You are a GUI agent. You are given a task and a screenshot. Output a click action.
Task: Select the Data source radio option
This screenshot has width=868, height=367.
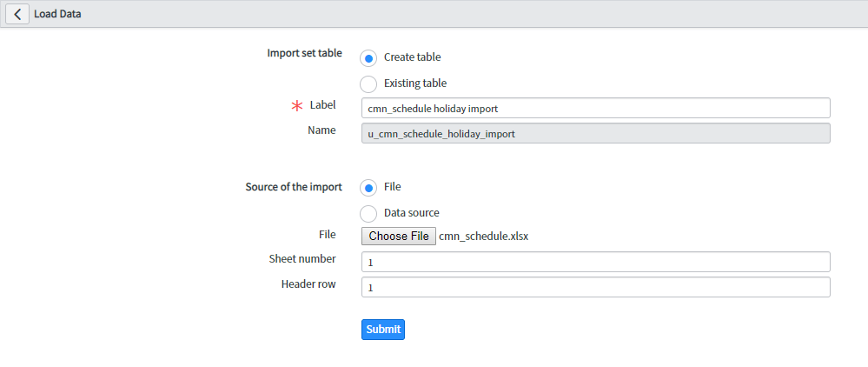pos(368,213)
